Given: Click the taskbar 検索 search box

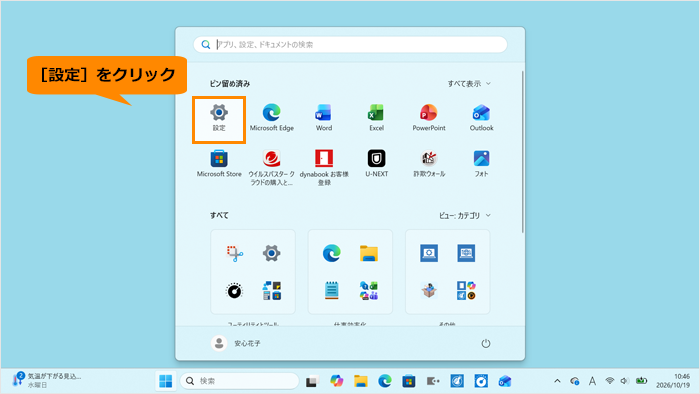Looking at the screenshot, I should tap(240, 381).
